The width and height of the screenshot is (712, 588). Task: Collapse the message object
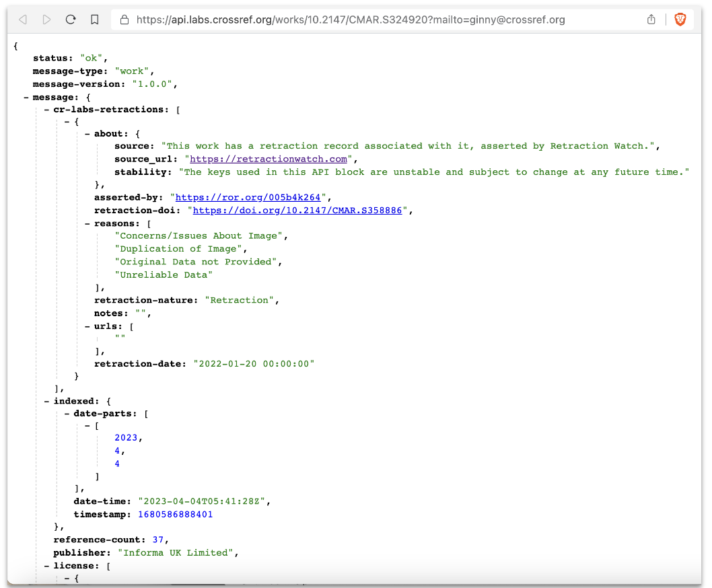(26, 96)
